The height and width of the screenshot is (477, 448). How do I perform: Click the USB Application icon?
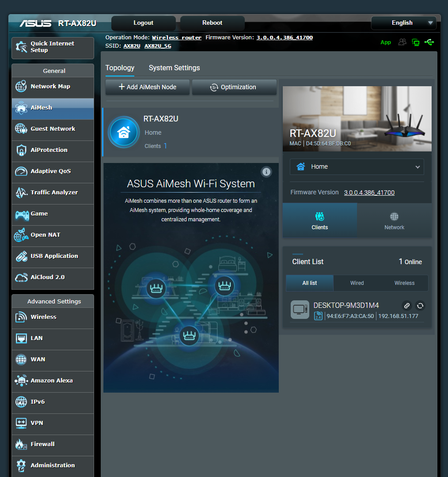(21, 256)
